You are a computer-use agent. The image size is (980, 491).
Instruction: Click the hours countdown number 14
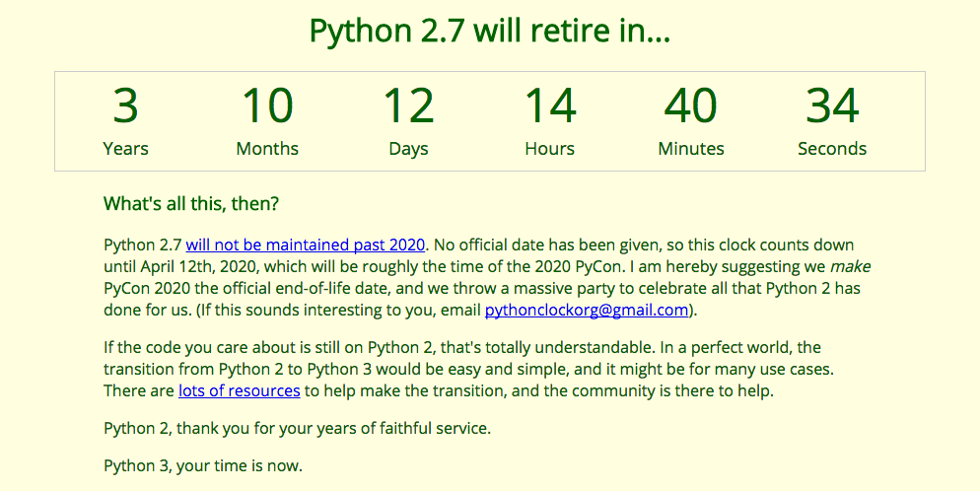549,106
